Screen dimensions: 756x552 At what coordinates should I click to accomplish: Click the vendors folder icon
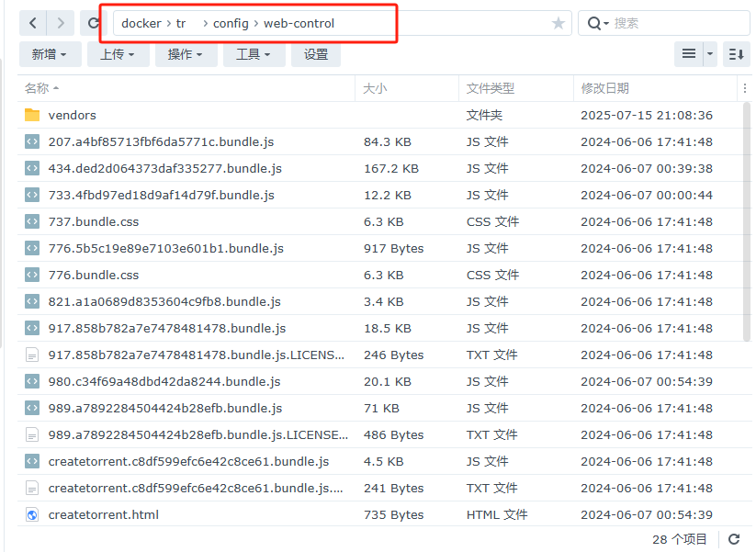(x=32, y=115)
